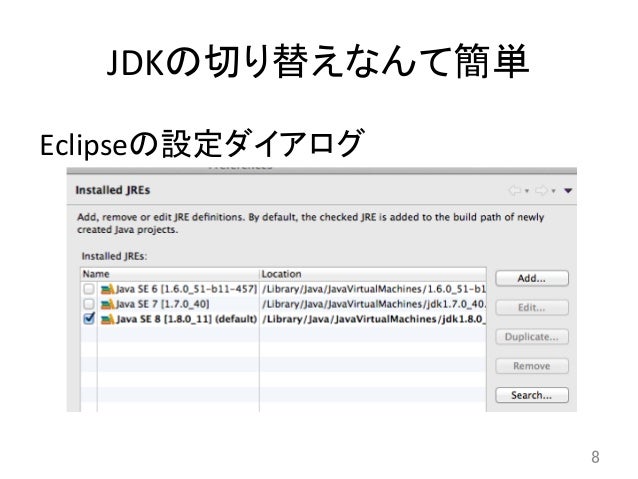Click the Add... button
This screenshot has width=638, height=479.
pos(531,278)
